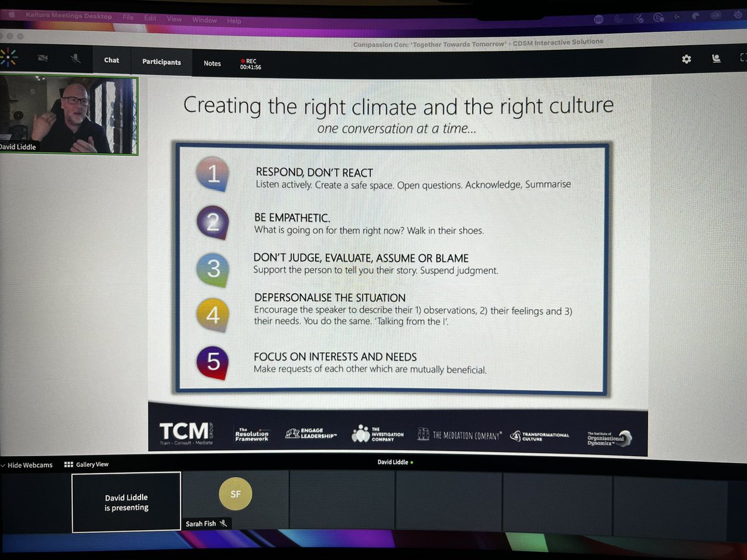This screenshot has height=560, width=747.
Task: Click FOCUS ON INTERESTS AND NEEDS heading
Action: (x=335, y=357)
